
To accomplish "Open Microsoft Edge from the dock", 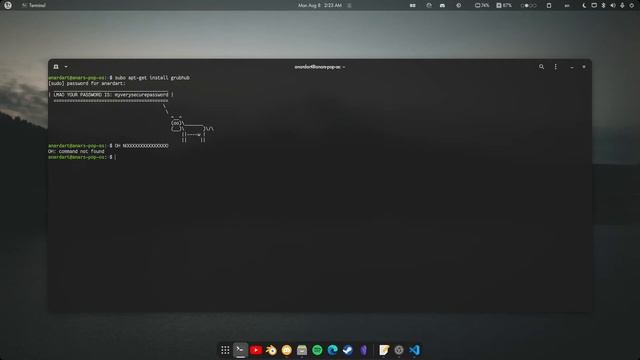I will (332, 350).
